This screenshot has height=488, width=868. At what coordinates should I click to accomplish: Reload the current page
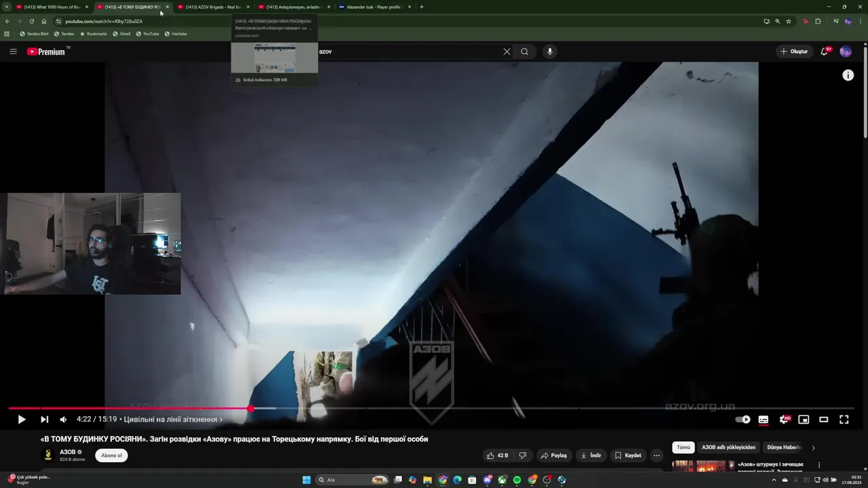(x=32, y=21)
